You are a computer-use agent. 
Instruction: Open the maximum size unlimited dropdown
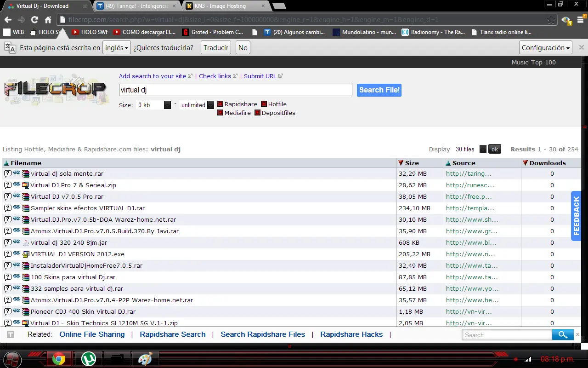click(x=197, y=105)
